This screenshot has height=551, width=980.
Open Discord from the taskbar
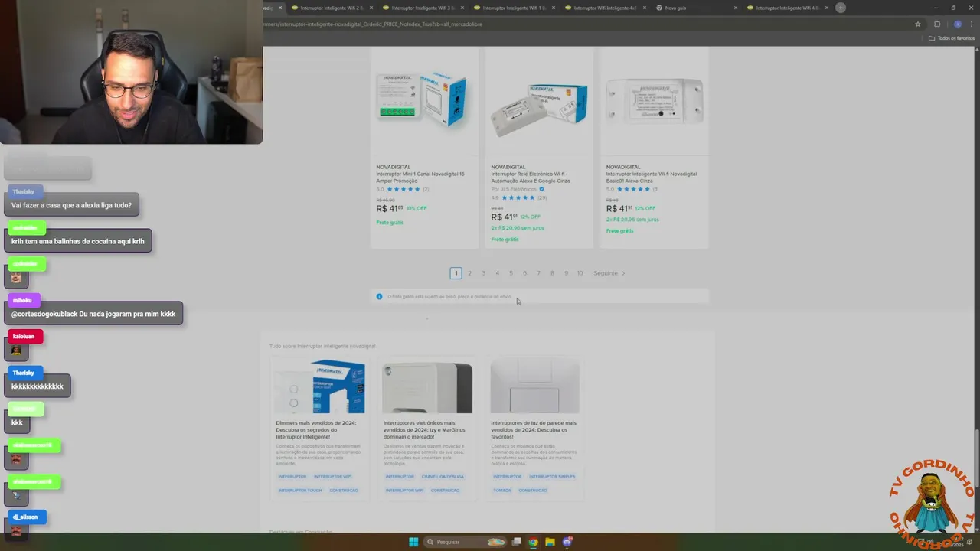click(x=567, y=542)
